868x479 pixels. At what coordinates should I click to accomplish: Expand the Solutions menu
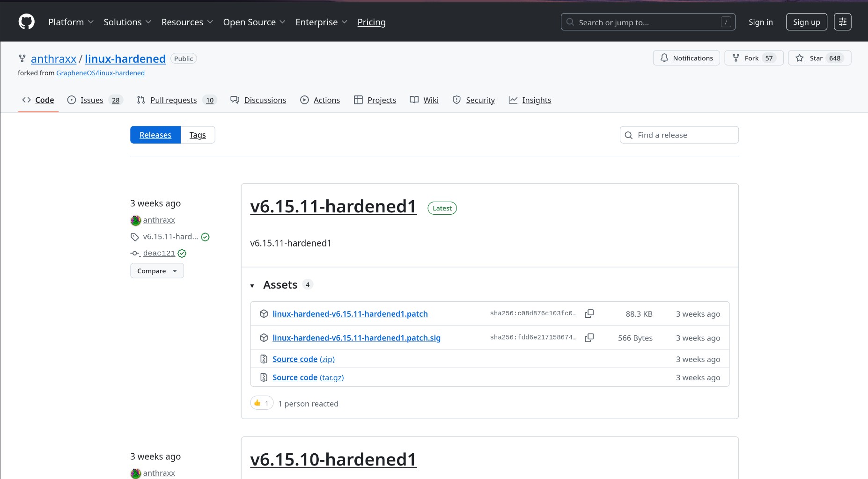(127, 22)
